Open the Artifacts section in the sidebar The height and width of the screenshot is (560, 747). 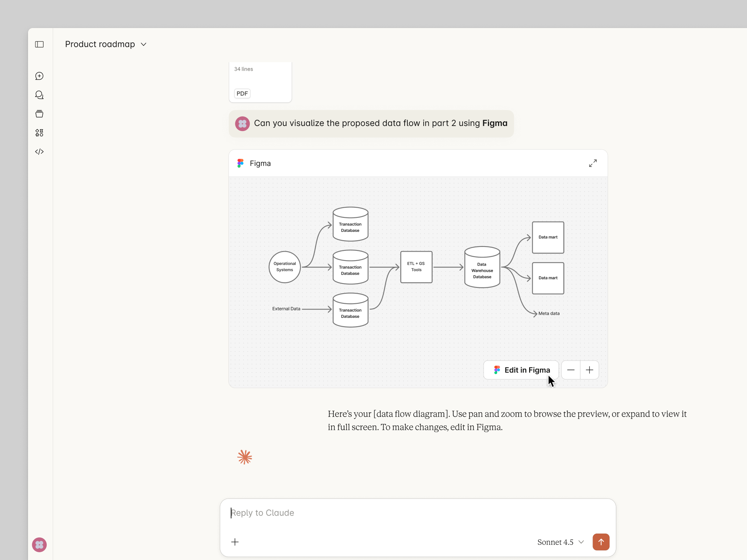(x=39, y=132)
